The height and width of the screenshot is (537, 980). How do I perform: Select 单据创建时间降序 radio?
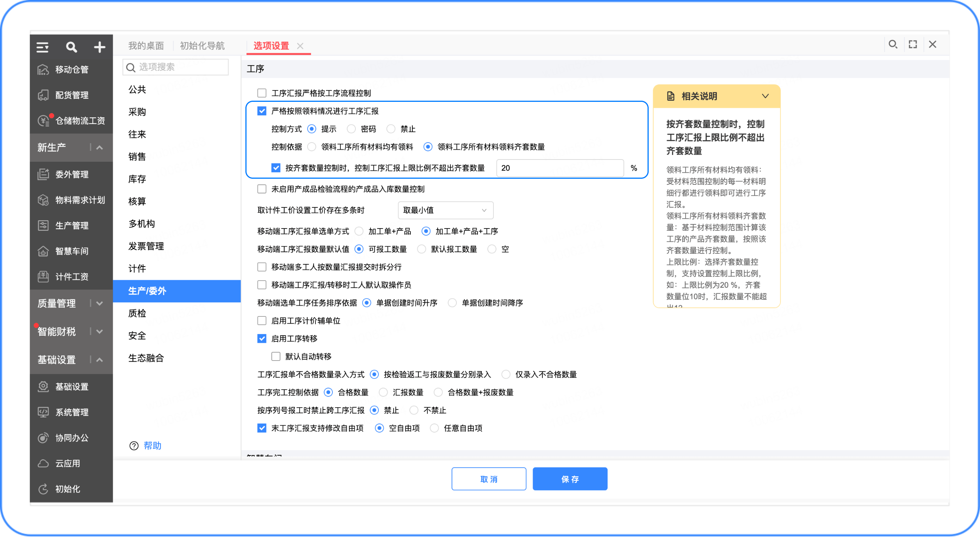tap(452, 303)
